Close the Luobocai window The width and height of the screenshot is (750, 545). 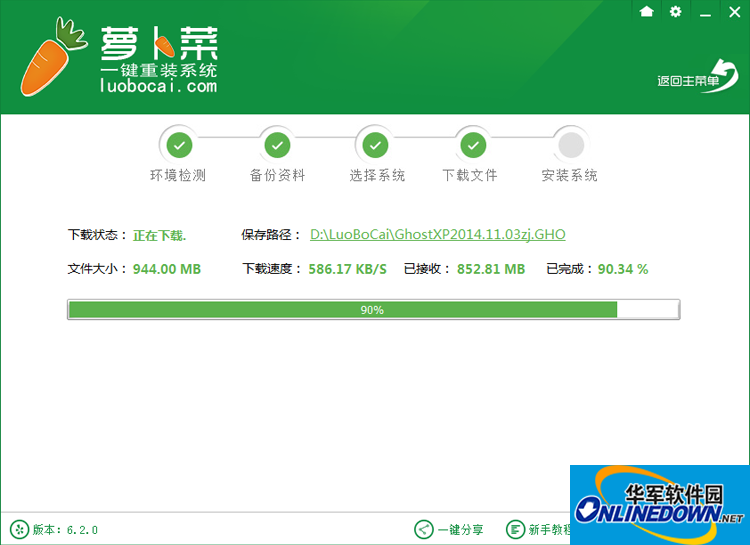pyautogui.click(x=735, y=12)
